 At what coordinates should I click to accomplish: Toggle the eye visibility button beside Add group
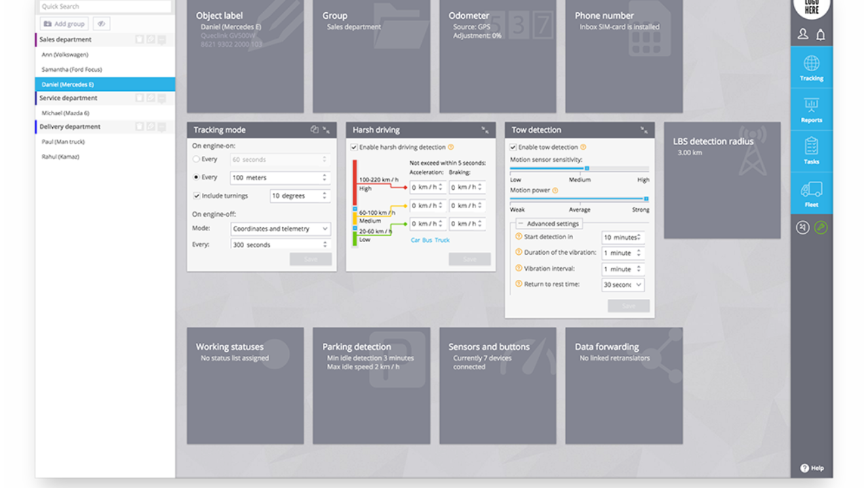coord(102,24)
